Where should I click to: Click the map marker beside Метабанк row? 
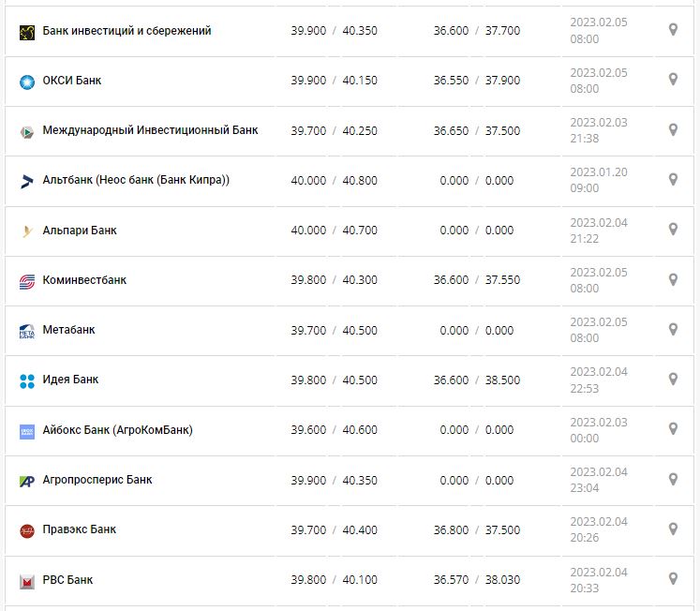pos(673,330)
